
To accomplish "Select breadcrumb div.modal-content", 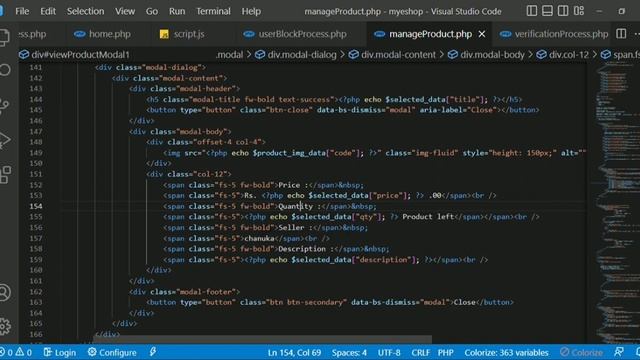I will (x=393, y=55).
